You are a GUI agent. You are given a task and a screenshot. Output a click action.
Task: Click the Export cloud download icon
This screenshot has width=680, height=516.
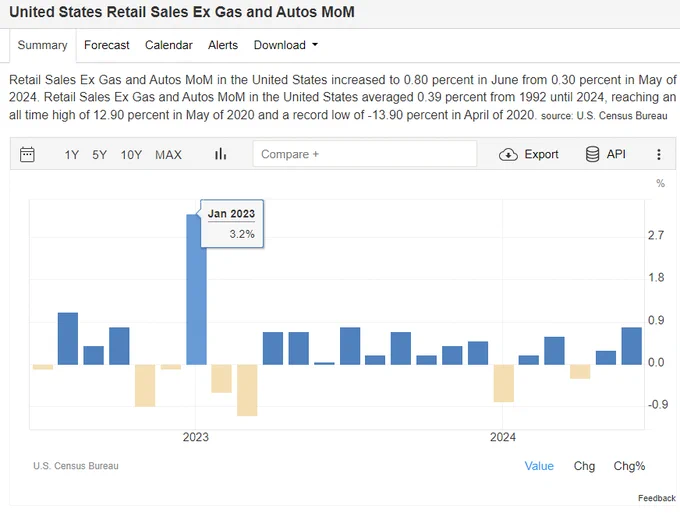tap(508, 154)
